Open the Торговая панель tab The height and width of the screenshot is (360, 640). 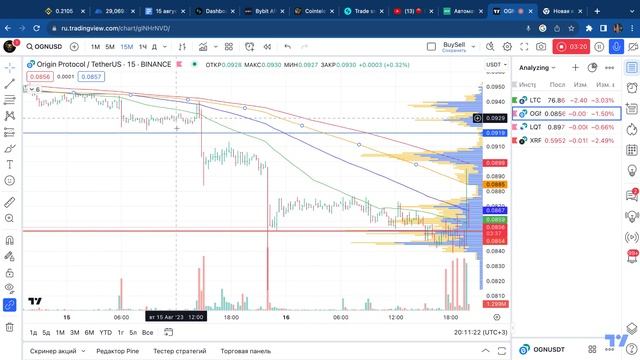tap(245, 351)
